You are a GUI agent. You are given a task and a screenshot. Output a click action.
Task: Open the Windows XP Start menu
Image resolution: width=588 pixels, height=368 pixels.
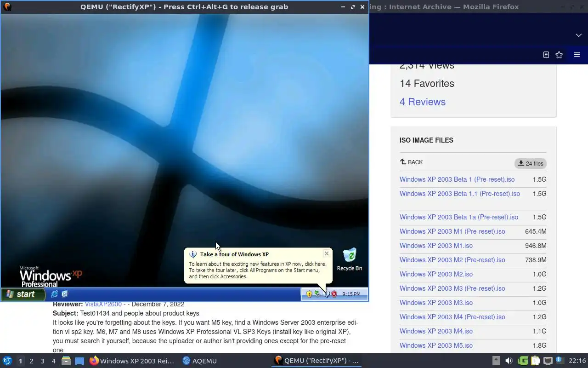pos(23,294)
